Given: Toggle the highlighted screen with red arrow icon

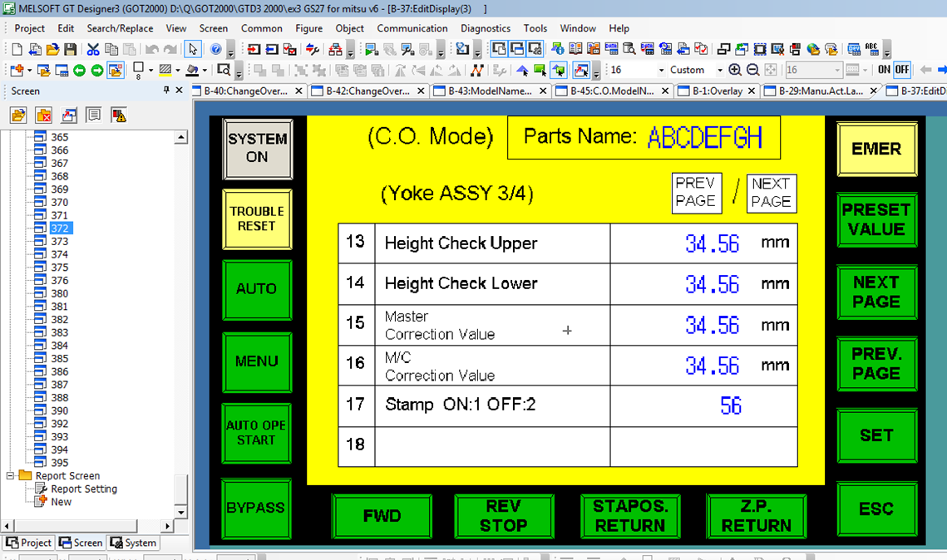Looking at the screenshot, I should coord(581,70).
